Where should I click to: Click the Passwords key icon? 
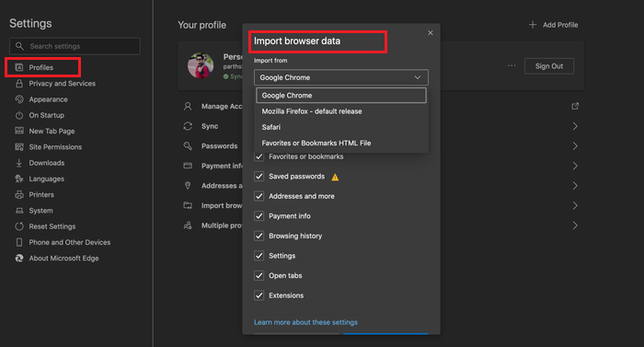(188, 146)
